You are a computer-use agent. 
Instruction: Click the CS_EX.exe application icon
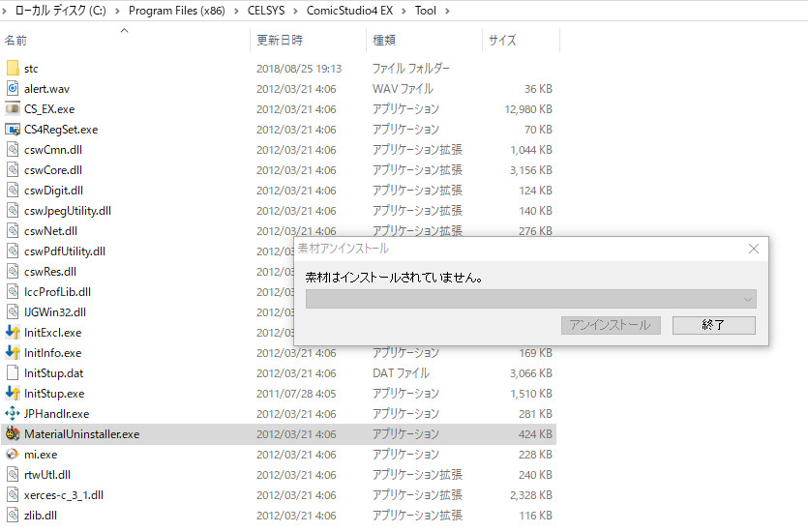13,108
